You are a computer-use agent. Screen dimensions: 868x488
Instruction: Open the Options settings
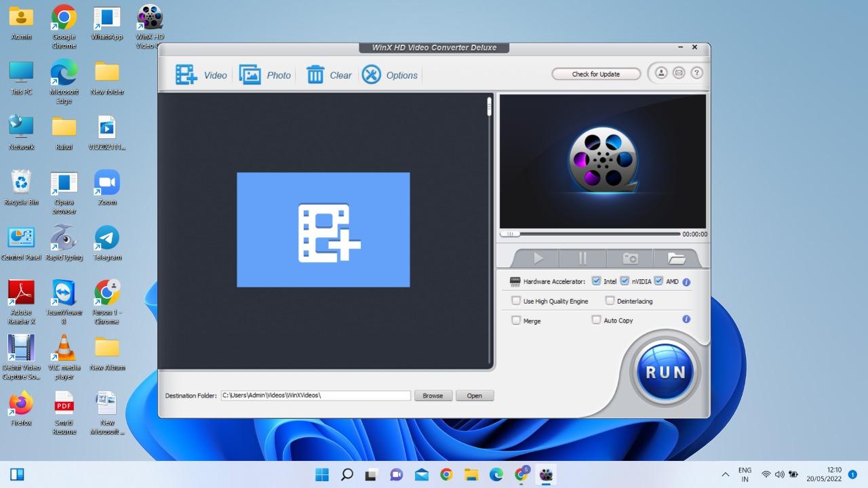pos(389,75)
